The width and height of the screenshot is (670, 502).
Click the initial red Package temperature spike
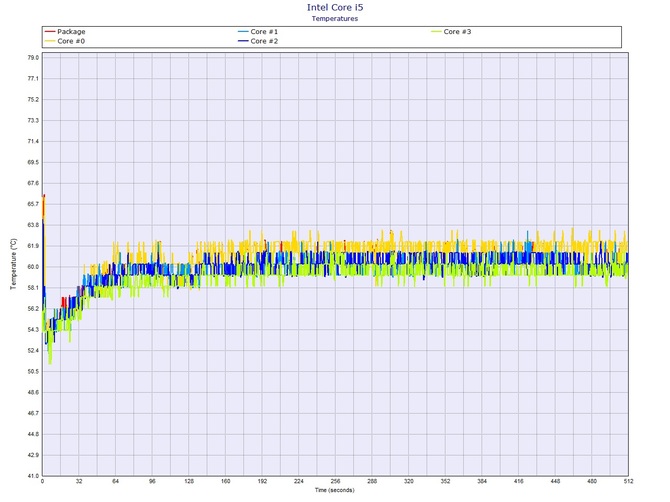44,207
